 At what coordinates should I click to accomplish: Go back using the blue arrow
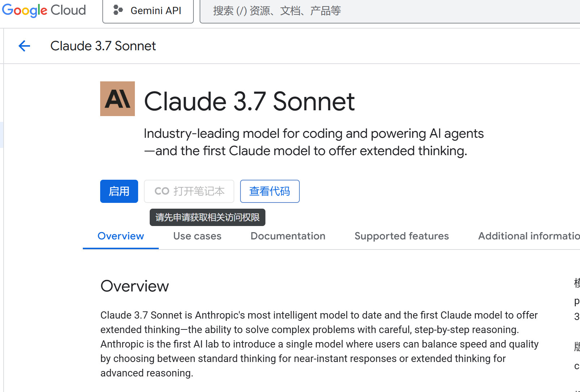[24, 46]
